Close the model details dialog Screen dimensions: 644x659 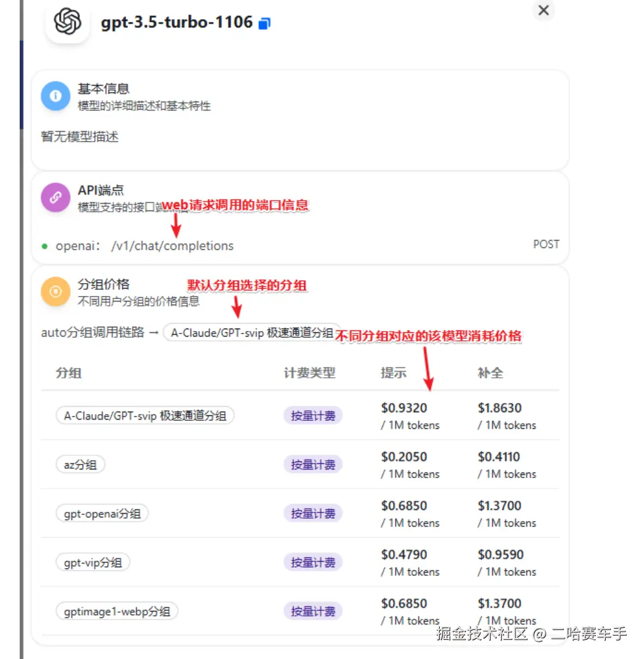544,10
